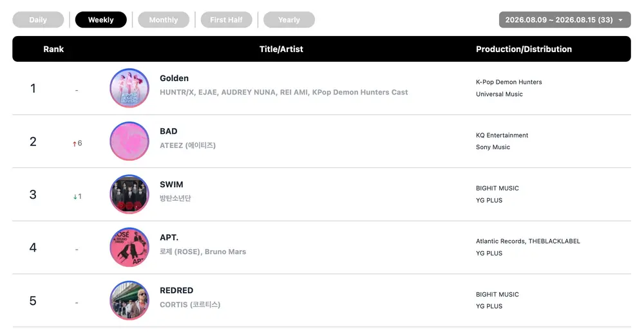Open the week date range dropdown

click(565, 20)
